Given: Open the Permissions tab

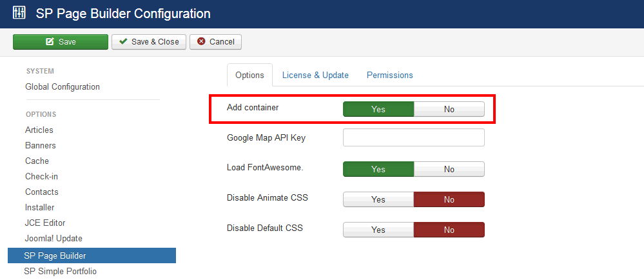Looking at the screenshot, I should [x=389, y=75].
